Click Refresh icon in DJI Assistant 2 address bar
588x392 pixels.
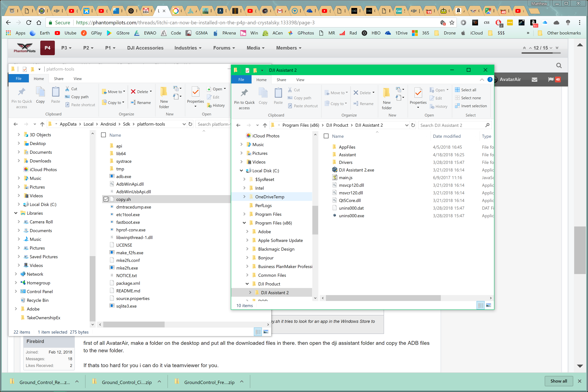tap(413, 125)
